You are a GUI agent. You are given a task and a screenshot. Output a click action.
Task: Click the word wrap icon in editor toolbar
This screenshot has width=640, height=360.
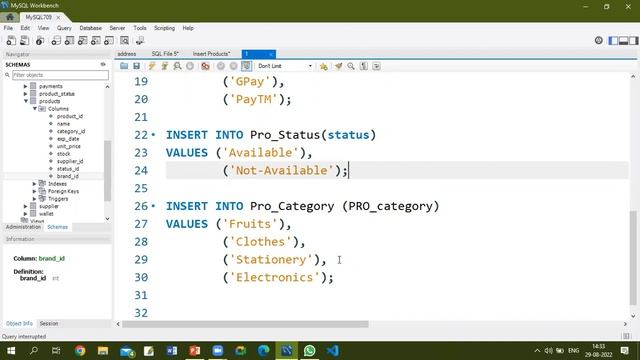click(x=376, y=66)
